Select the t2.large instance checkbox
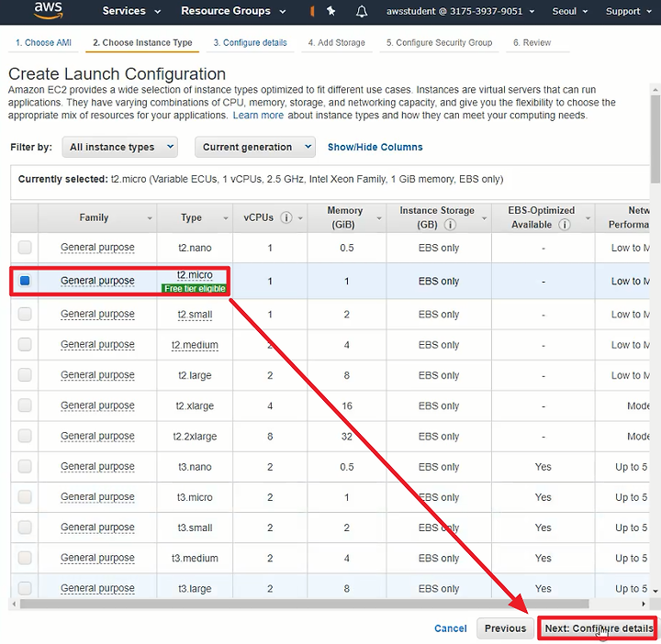The image size is (661, 644). (x=25, y=374)
